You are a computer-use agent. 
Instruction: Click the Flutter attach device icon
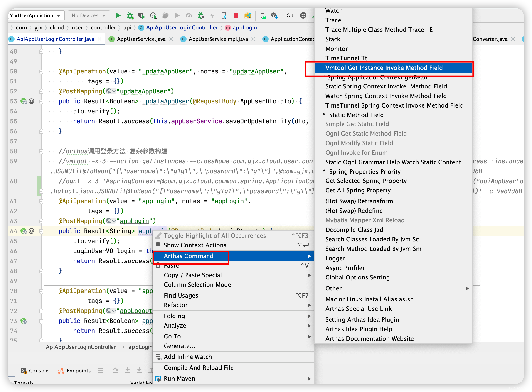pyautogui.click(x=224, y=16)
